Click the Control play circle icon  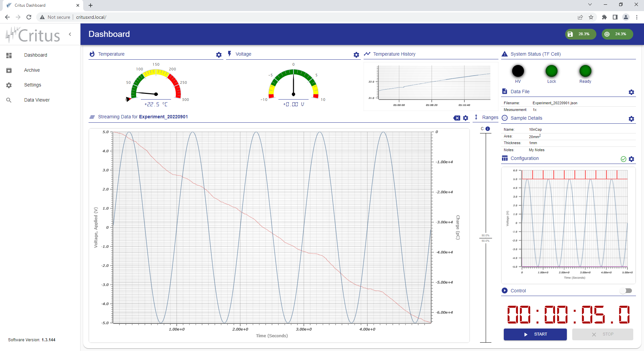point(504,291)
